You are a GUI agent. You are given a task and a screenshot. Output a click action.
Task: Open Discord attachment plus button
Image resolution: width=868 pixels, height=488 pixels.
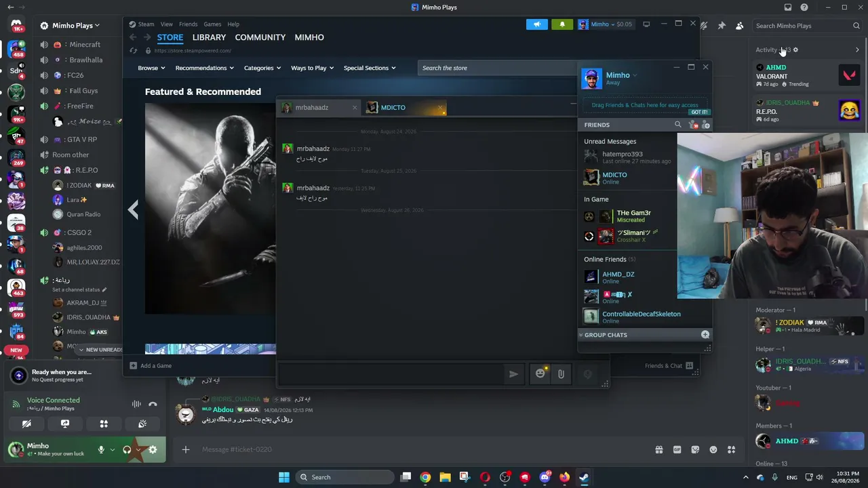pyautogui.click(x=186, y=449)
